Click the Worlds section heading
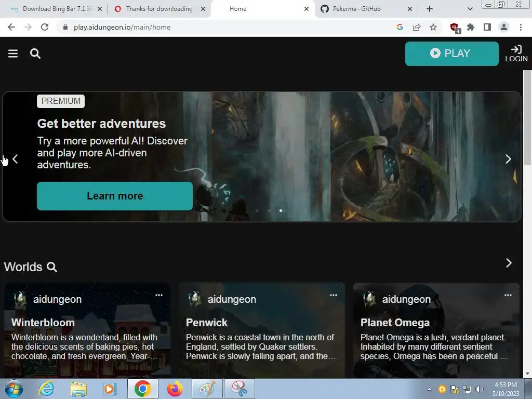The height and width of the screenshot is (399, 532). click(23, 267)
